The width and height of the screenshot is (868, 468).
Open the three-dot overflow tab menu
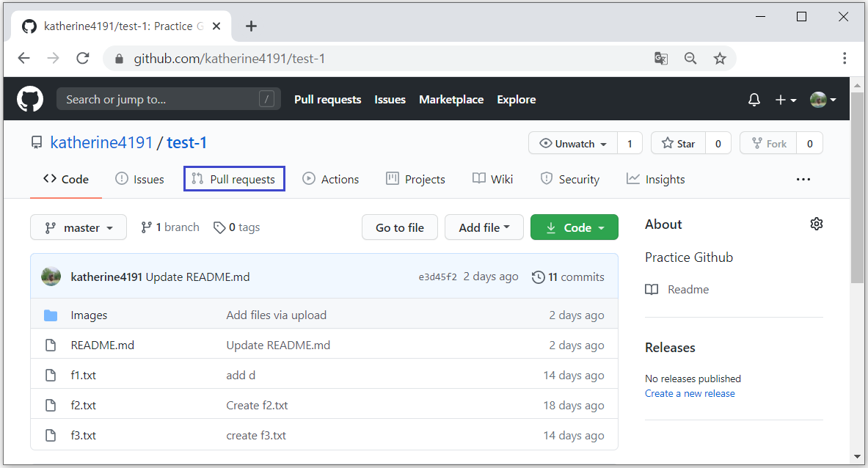pyautogui.click(x=803, y=179)
